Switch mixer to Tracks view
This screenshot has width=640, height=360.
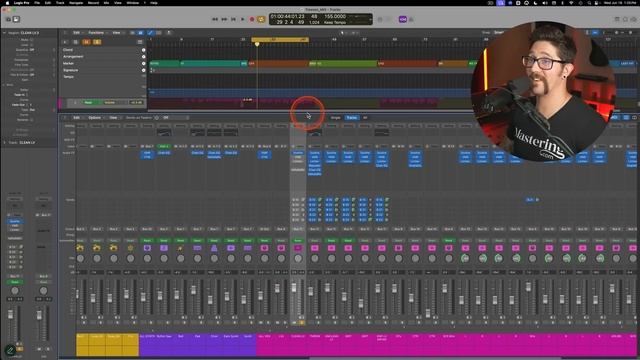click(x=351, y=118)
